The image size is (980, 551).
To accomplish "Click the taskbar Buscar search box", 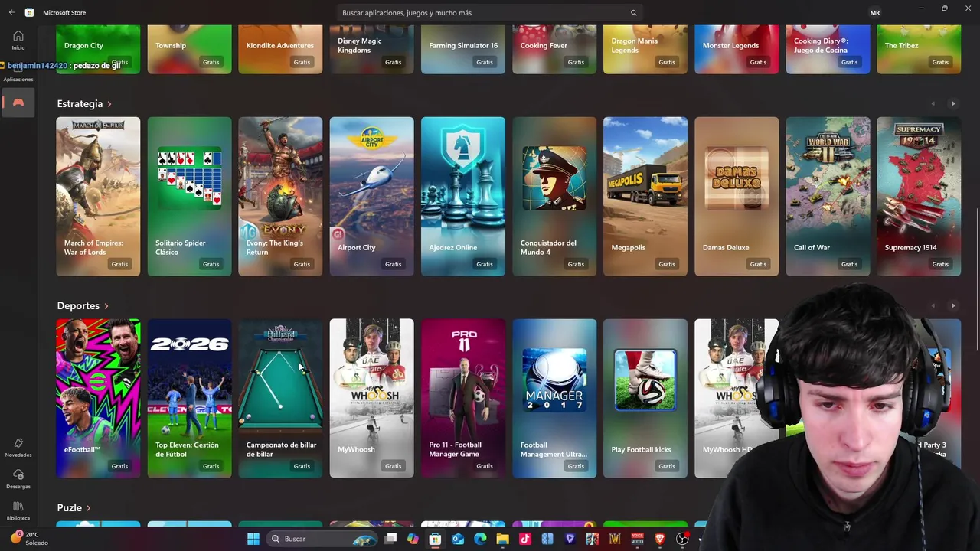I will tap(322, 539).
